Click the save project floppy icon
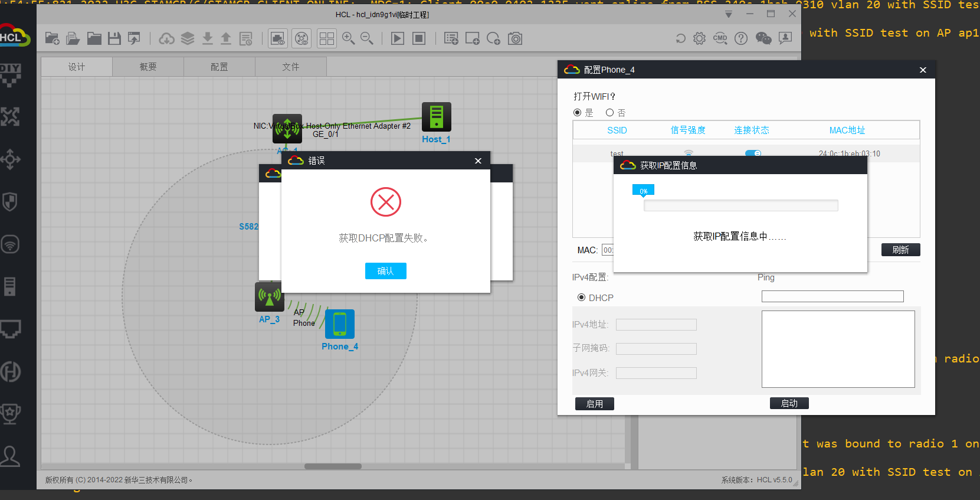This screenshot has height=500, width=980. coord(114,39)
